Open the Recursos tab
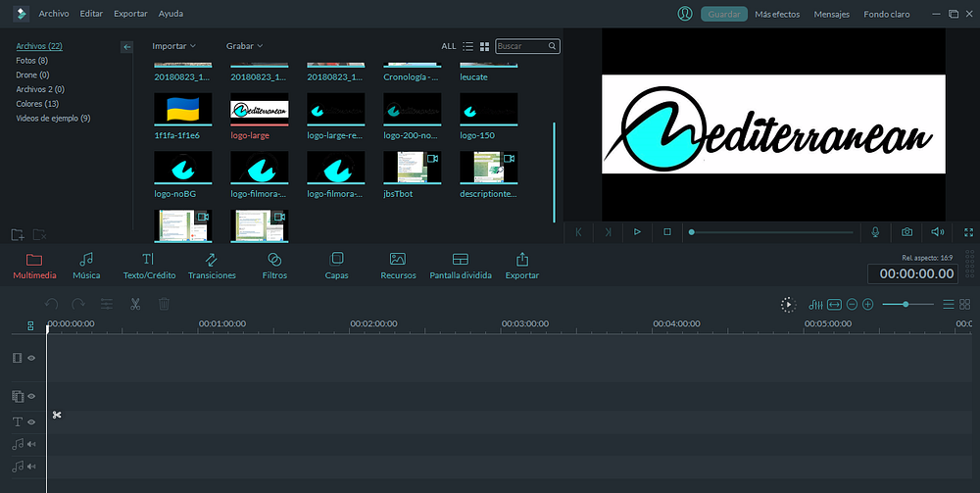Image resolution: width=980 pixels, height=493 pixels. click(398, 267)
